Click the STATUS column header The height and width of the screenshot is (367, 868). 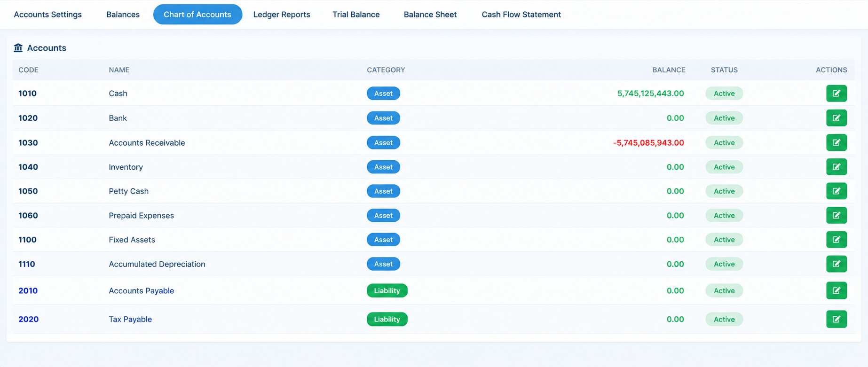coord(724,70)
